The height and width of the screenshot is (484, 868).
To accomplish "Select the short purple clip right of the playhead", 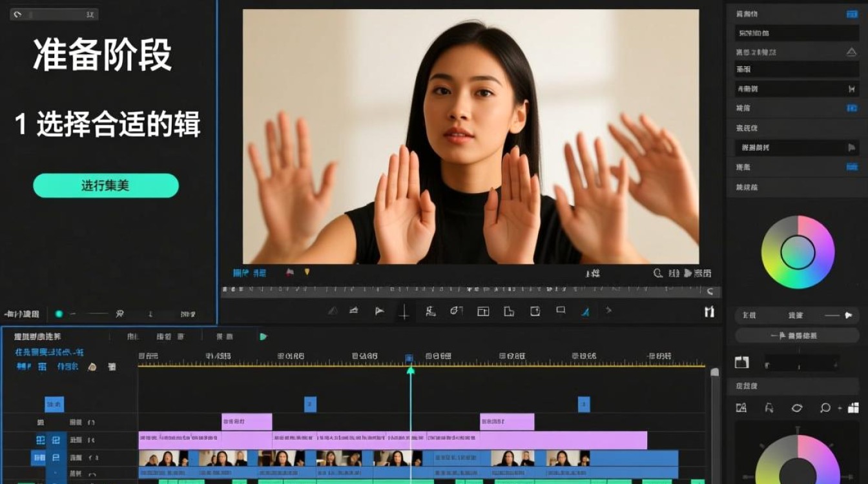I will point(507,422).
